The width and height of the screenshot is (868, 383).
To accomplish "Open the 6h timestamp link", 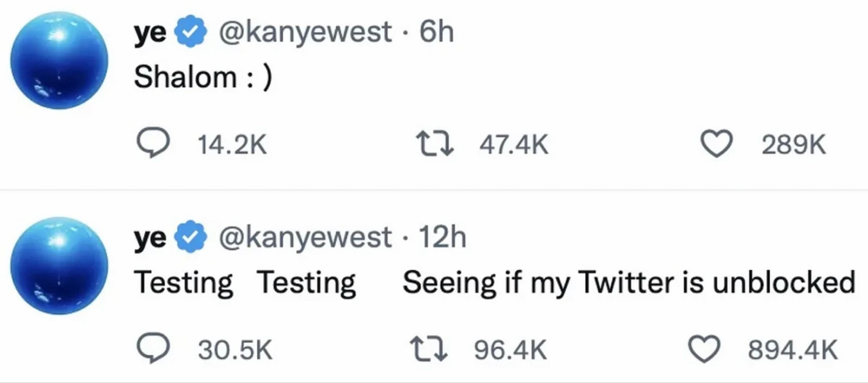I will (x=436, y=32).
